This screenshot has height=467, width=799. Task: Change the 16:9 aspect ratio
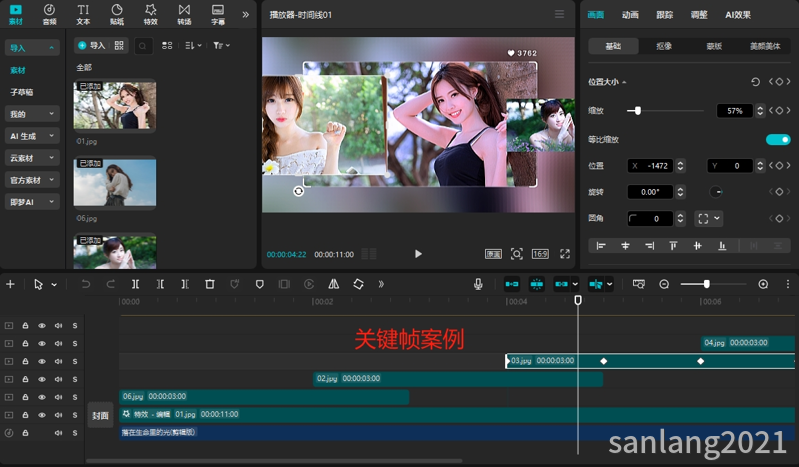point(540,254)
